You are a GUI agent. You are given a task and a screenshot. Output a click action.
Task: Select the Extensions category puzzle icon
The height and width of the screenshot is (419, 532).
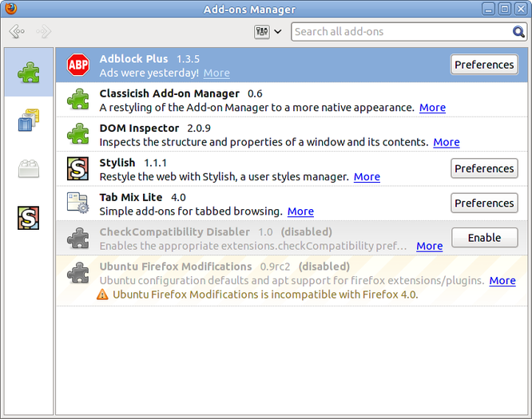tap(29, 72)
